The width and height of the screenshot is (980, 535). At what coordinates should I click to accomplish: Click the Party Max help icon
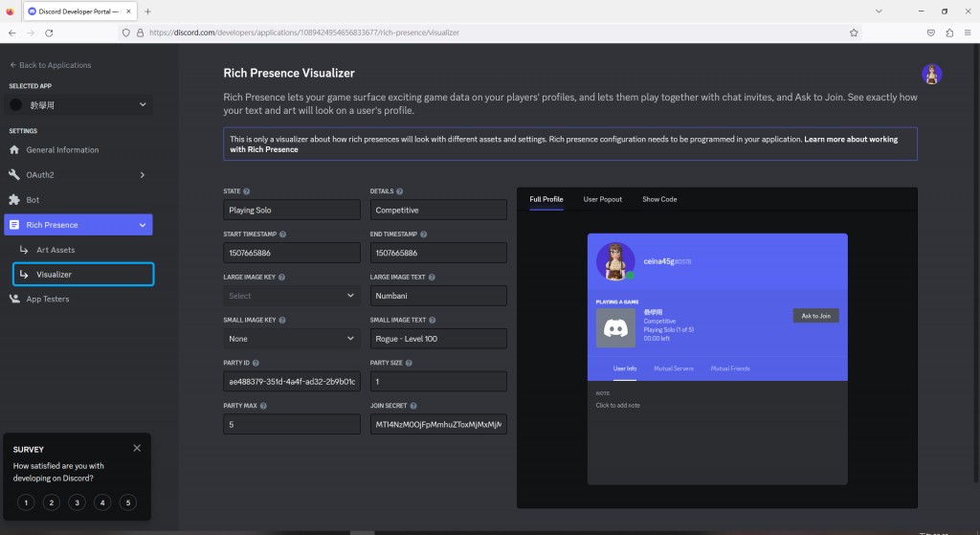click(263, 406)
